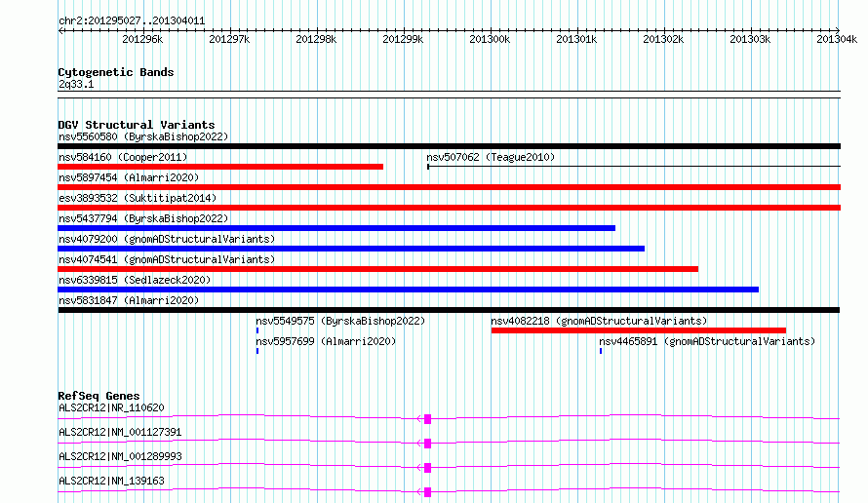Click the 201304k ruler tick label

837,39
